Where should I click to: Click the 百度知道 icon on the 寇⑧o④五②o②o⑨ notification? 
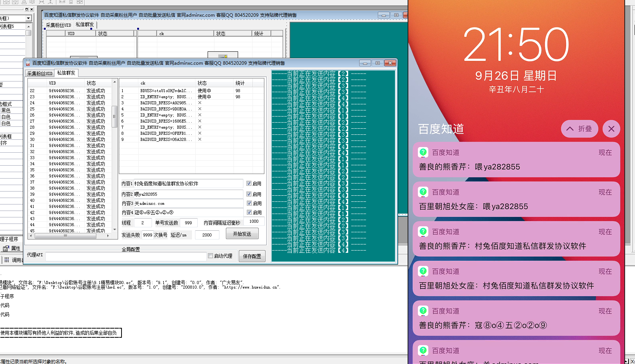[x=423, y=311]
